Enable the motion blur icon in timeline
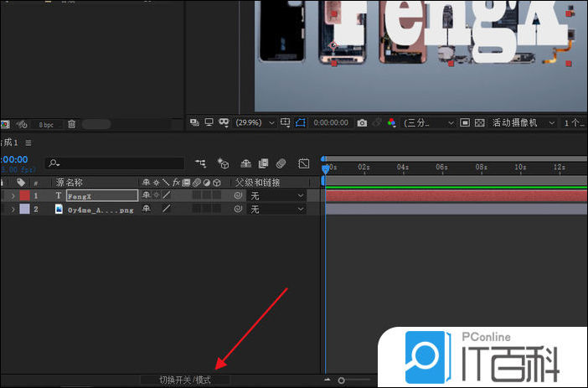The height and width of the screenshot is (388, 588). point(281,163)
